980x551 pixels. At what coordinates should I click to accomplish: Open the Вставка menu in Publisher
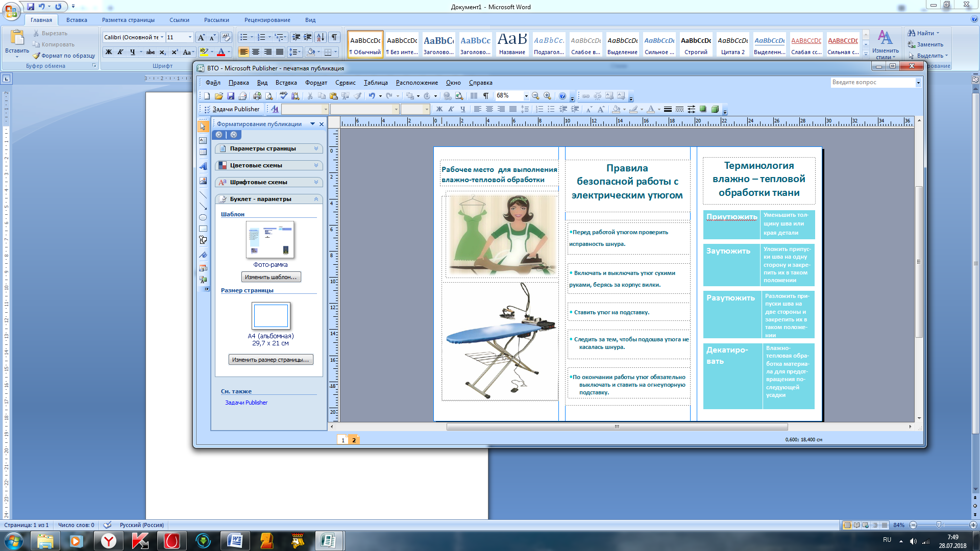point(286,83)
